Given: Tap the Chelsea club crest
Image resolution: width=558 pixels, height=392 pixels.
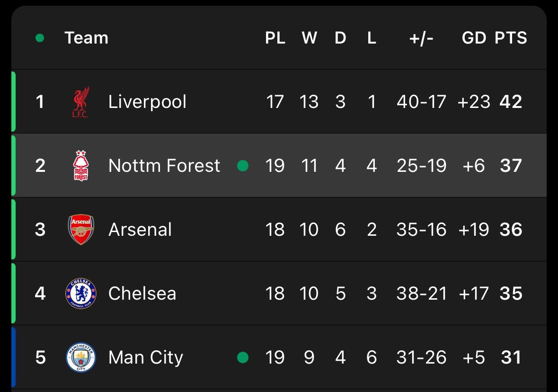Looking at the screenshot, I should coord(81,294).
